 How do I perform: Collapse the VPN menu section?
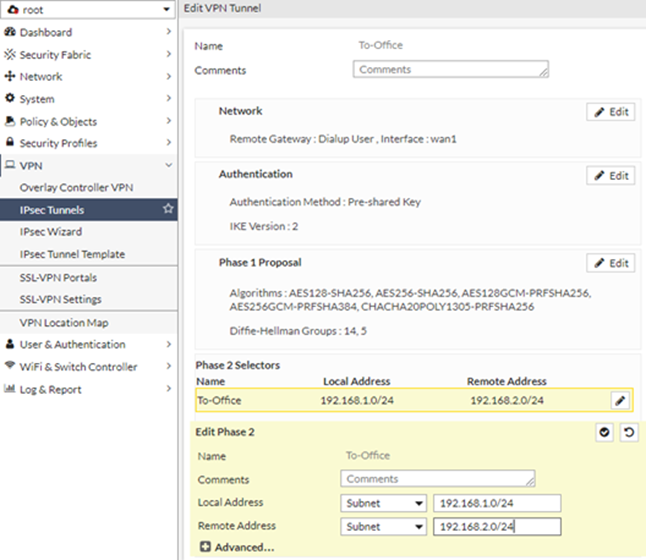[x=168, y=165]
